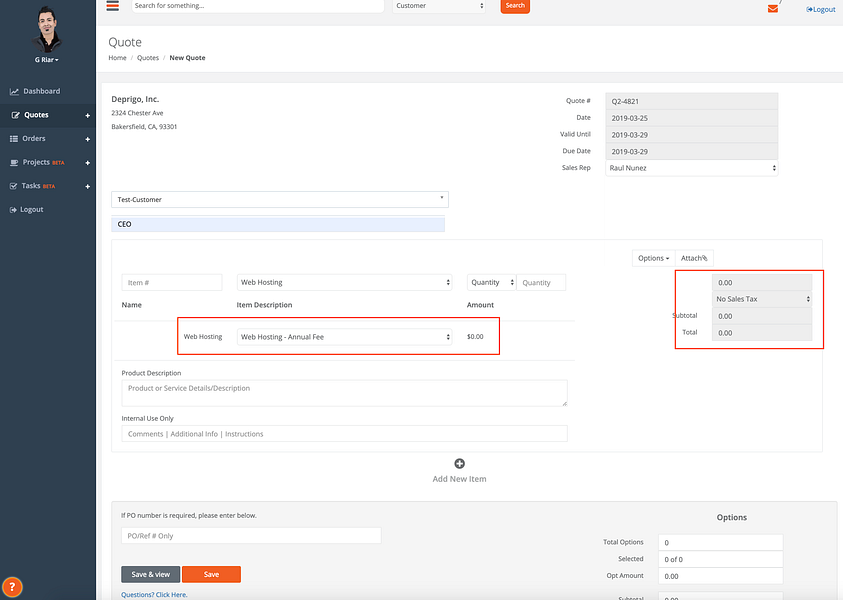Viewport: 843px width, 600px height.
Task: Open the mail envelope notifications
Action: [x=773, y=9]
